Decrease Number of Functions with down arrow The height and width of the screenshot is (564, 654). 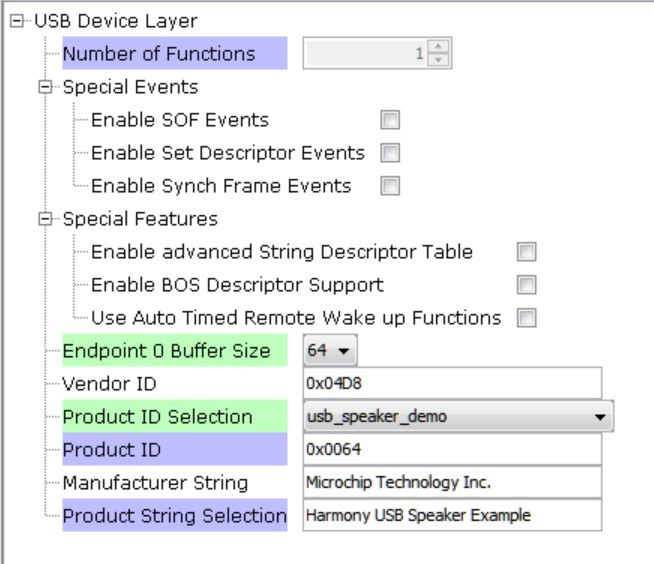(438, 60)
